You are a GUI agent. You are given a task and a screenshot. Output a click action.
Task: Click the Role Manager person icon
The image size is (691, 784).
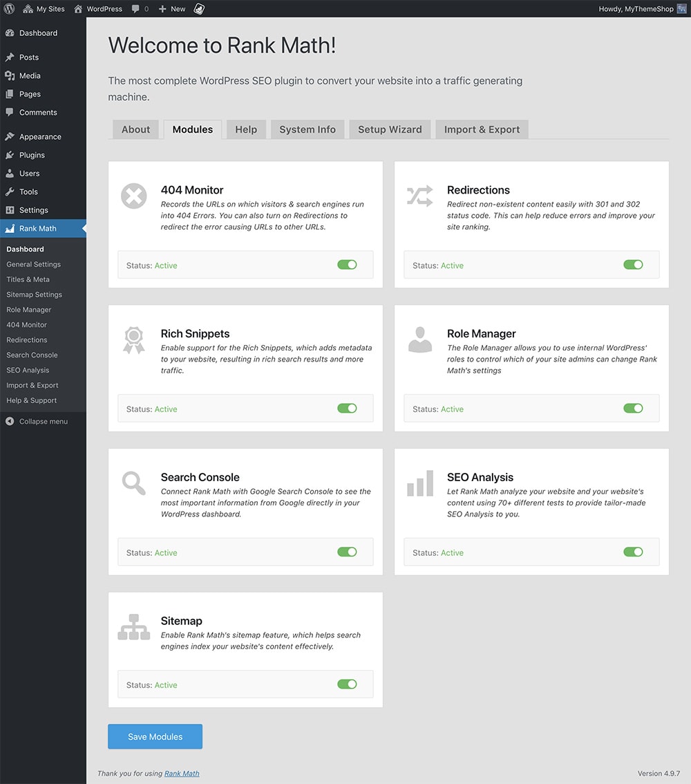point(419,339)
